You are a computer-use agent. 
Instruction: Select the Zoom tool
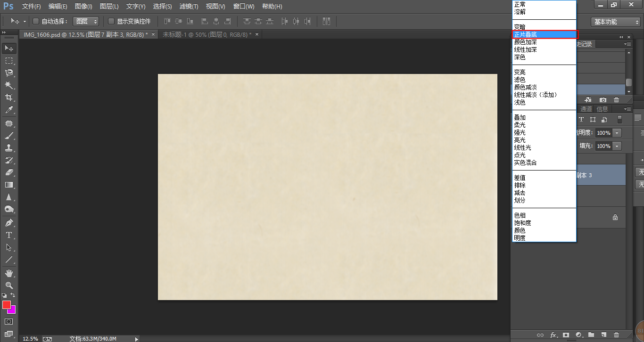(9, 285)
